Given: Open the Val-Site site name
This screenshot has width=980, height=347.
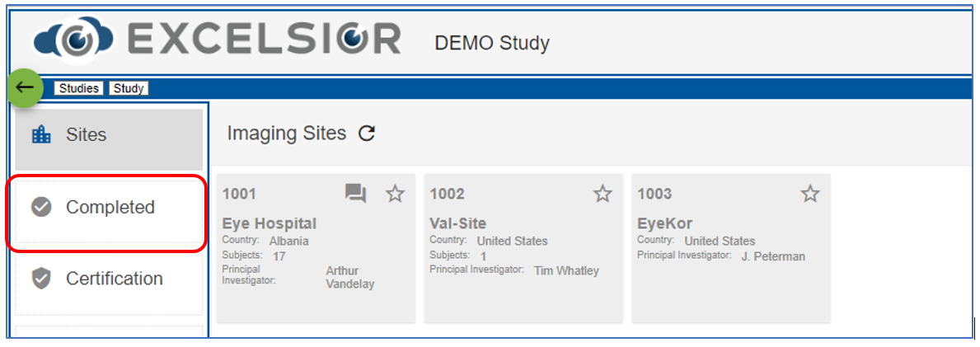Looking at the screenshot, I should coord(458,224).
